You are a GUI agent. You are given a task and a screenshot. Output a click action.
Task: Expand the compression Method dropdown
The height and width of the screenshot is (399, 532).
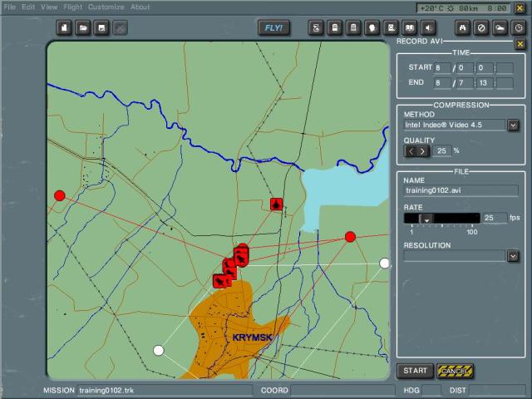513,125
